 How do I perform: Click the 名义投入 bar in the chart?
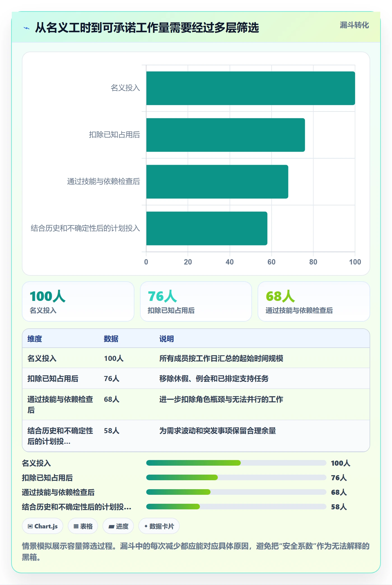251,88
